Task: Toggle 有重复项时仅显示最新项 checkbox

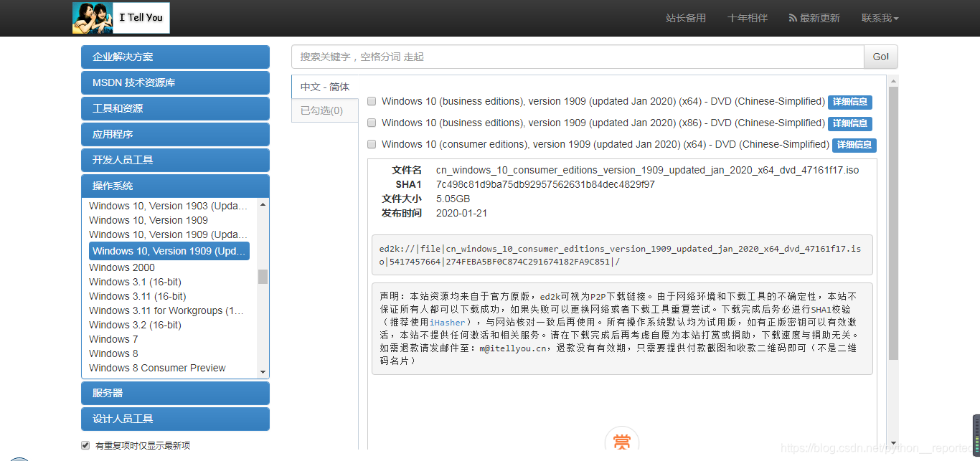Action: pos(85,445)
